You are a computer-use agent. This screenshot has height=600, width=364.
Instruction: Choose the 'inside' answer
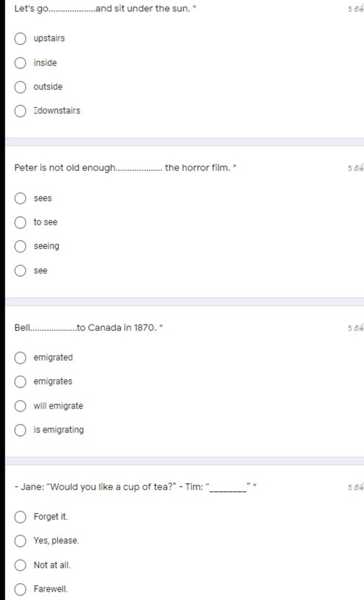click(20, 63)
